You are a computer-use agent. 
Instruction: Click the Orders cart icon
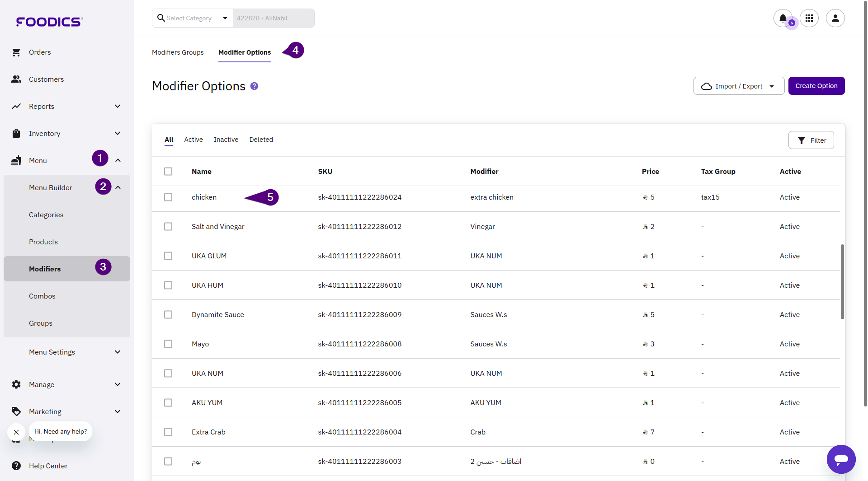[x=16, y=52]
